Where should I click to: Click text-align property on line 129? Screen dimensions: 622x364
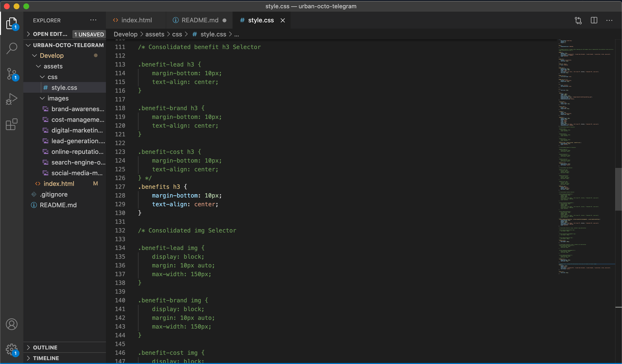(x=169, y=204)
